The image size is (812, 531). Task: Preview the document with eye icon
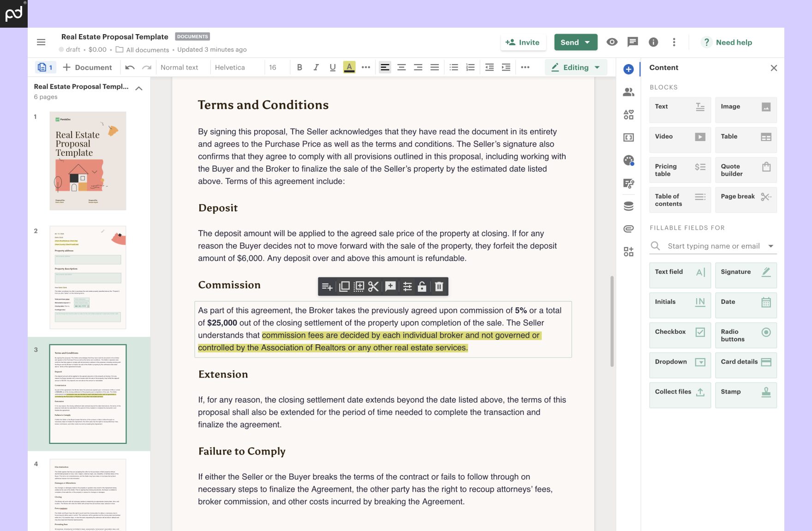click(612, 42)
